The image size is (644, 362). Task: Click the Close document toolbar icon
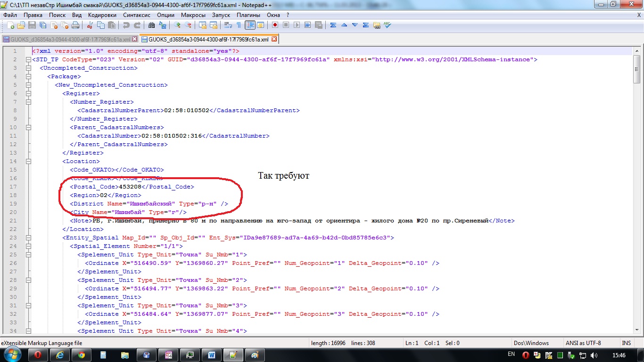(x=54, y=25)
